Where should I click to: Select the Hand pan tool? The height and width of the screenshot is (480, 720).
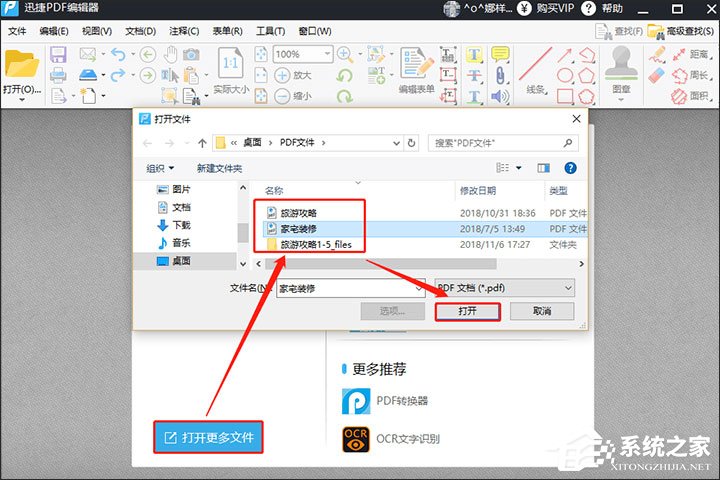tap(171, 55)
